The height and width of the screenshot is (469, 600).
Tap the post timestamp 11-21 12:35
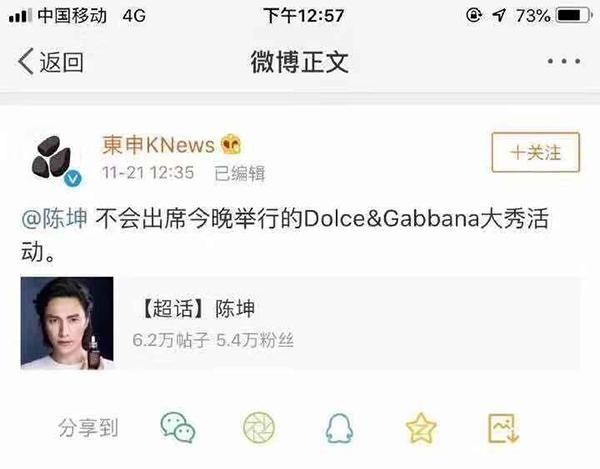coord(148,173)
